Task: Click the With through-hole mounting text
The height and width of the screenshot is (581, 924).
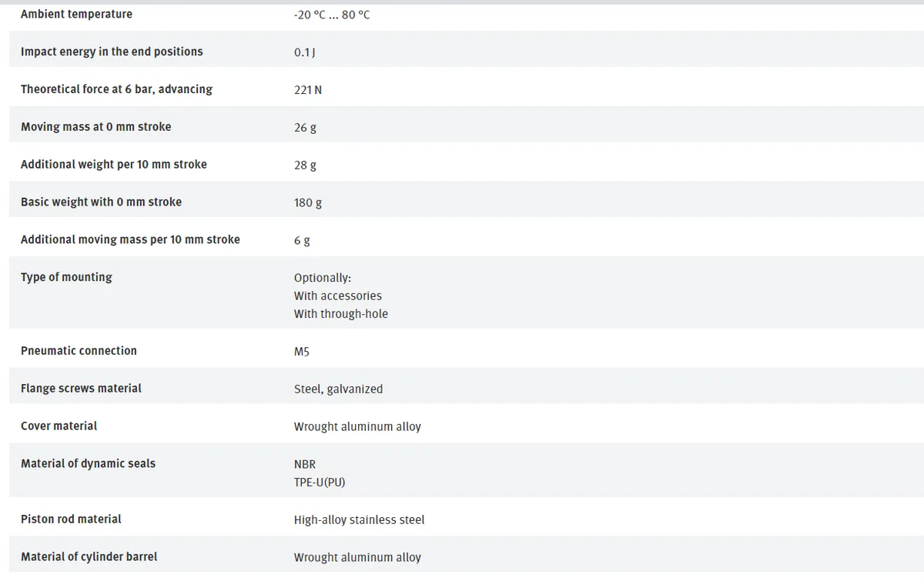Action: tap(341, 314)
